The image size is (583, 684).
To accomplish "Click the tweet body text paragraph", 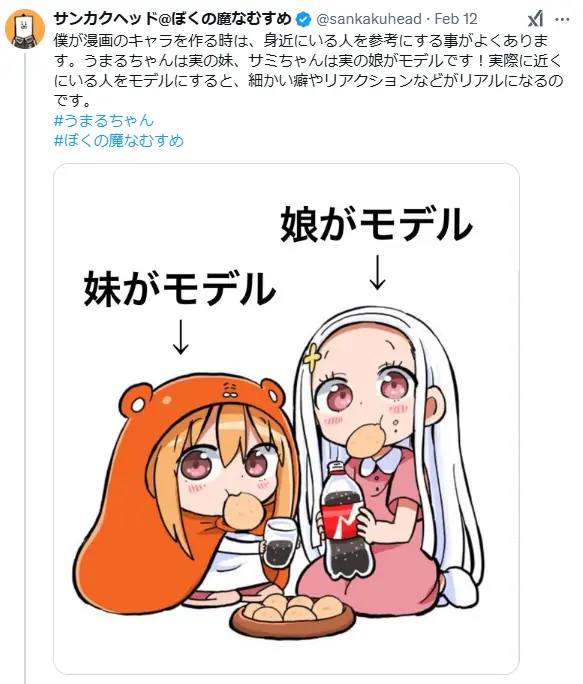I will point(308,71).
